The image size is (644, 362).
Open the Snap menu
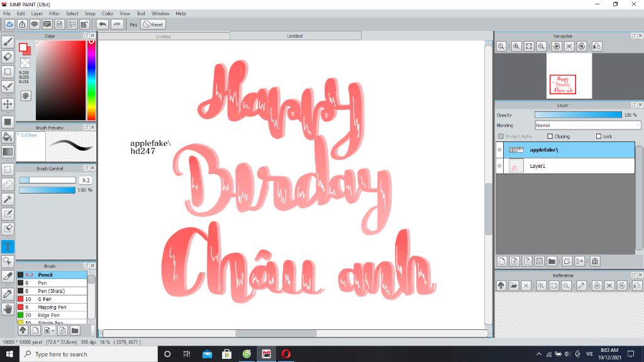point(90,14)
